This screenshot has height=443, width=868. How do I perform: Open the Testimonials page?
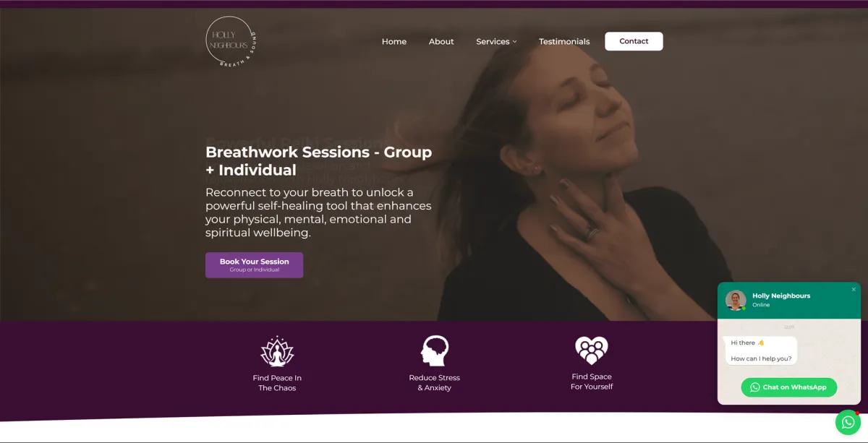564,41
